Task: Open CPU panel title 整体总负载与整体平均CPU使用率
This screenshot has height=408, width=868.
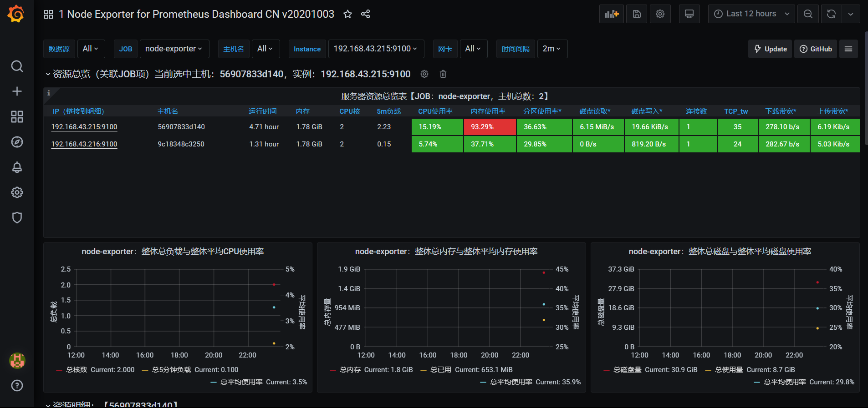Action: (x=173, y=252)
